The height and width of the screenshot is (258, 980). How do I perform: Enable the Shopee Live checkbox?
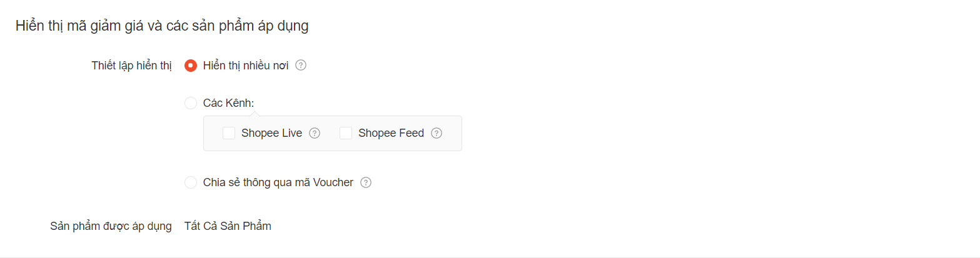(229, 133)
